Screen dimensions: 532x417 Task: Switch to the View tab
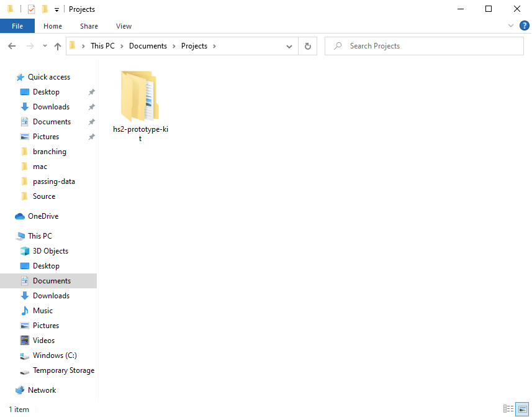124,26
